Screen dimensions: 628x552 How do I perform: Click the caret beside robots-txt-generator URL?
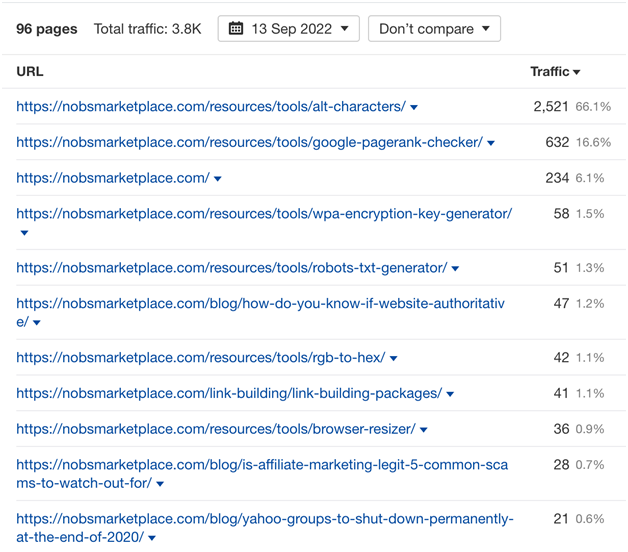456,269
